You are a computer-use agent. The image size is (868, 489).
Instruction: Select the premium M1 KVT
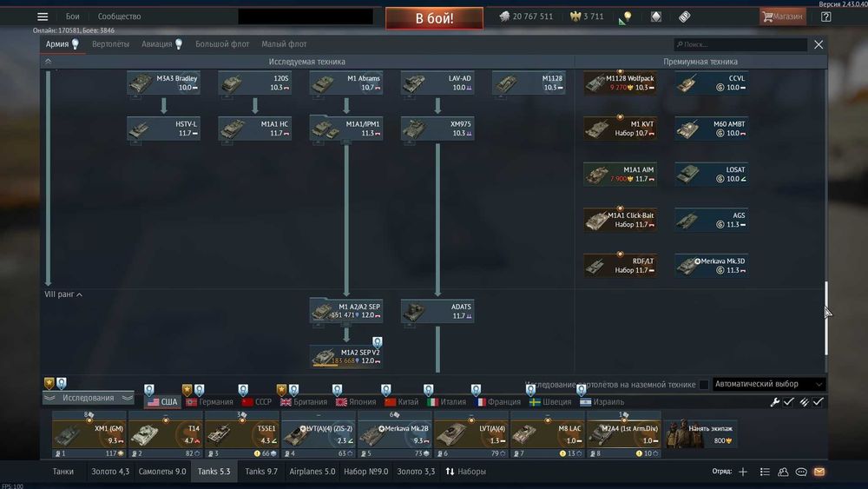(x=620, y=129)
